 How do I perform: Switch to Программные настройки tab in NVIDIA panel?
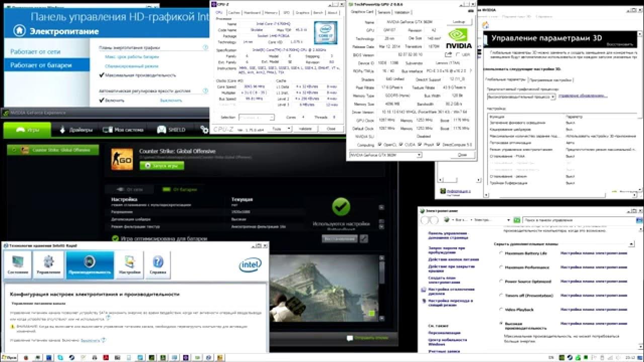click(550, 79)
